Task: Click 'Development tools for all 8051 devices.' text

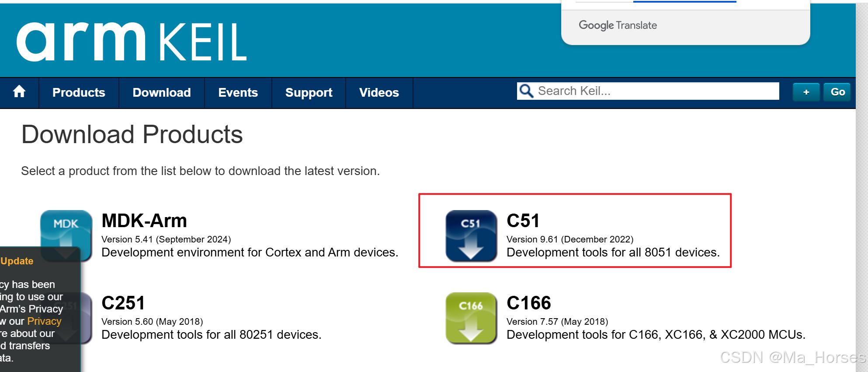Action: 613,253
